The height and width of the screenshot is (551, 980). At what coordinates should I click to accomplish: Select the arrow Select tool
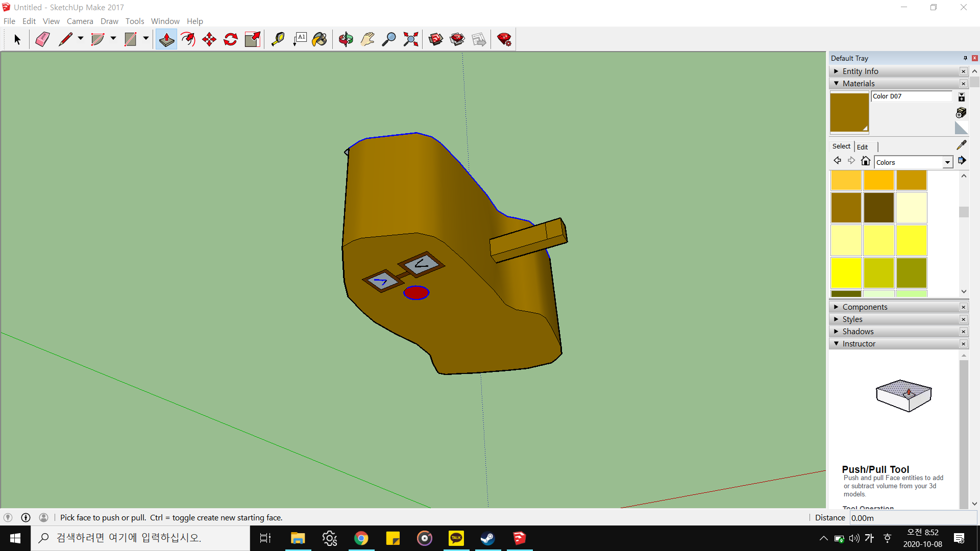click(x=17, y=39)
